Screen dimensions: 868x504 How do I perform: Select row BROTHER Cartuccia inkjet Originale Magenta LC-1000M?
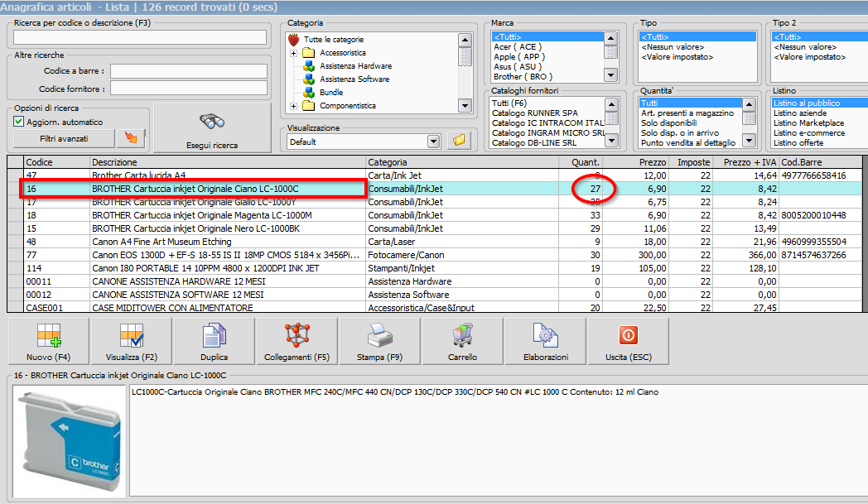click(x=435, y=215)
